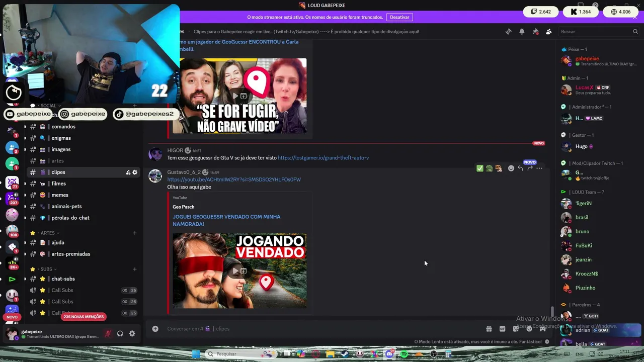Screen dimensions: 644x362
Task: Open Spotify from the taskbar
Action: click(404, 354)
